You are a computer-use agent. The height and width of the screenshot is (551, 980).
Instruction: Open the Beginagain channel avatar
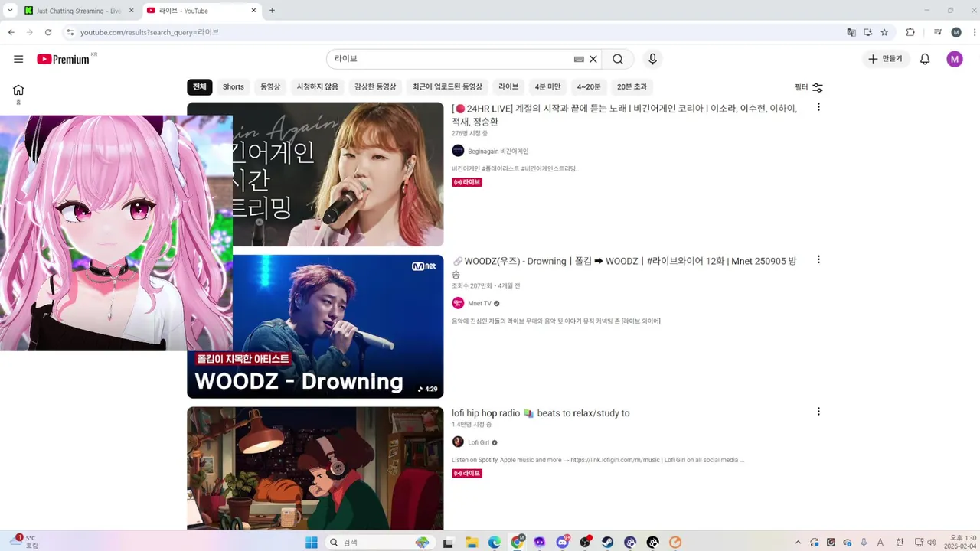click(x=458, y=151)
